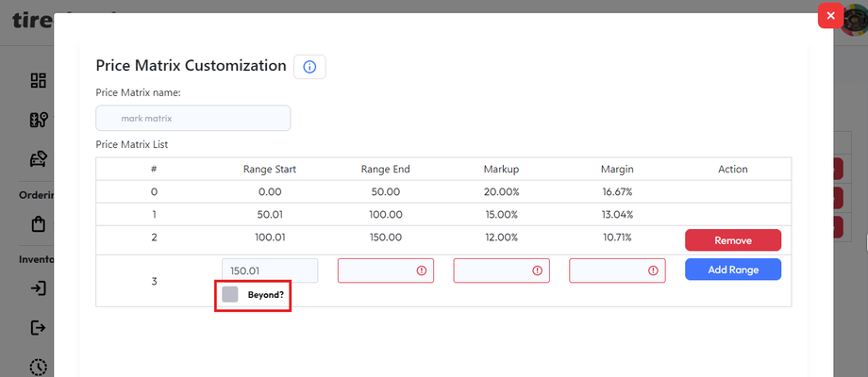Click the error icon in Margin field
Viewport: 868px width, 377px height.
(653, 270)
